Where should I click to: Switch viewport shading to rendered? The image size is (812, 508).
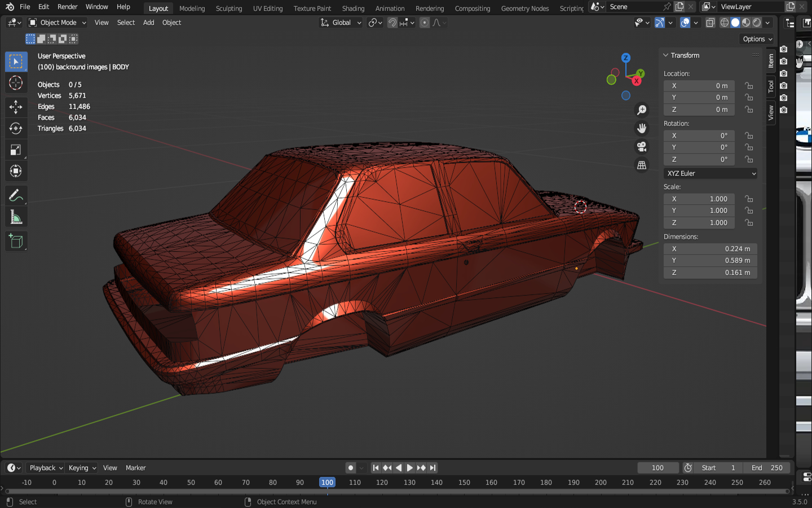(757, 23)
